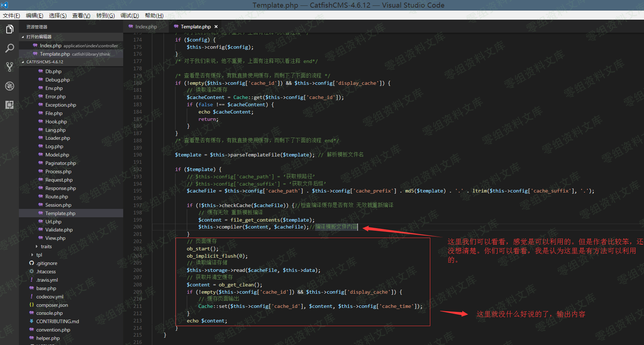Open View.php from the explorer

point(55,238)
